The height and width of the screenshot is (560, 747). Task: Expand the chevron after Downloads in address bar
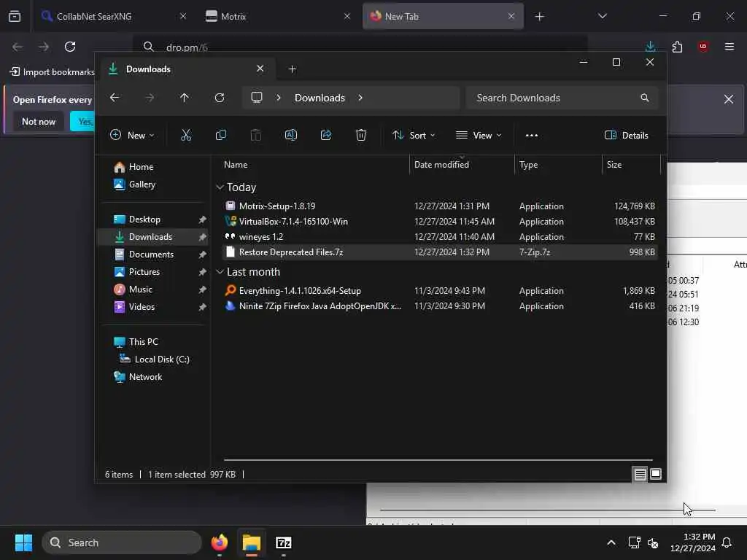360,98
